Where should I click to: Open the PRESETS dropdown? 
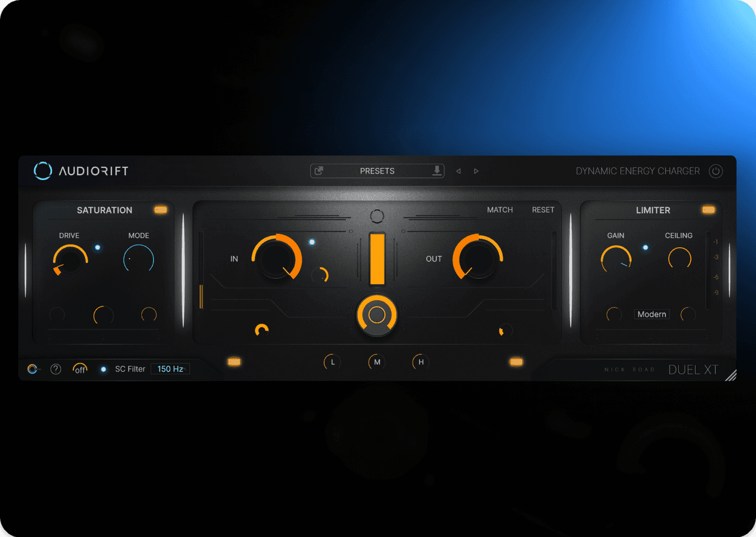tap(377, 171)
